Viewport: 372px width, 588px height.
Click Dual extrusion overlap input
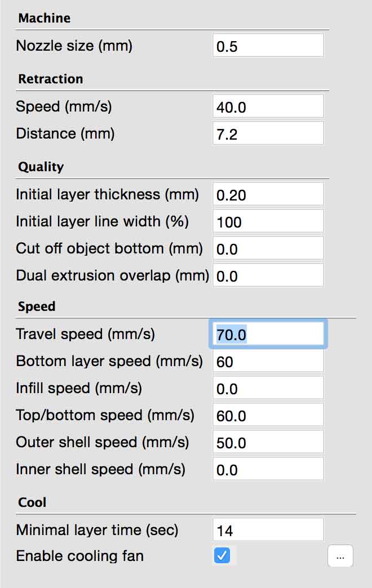tap(268, 275)
